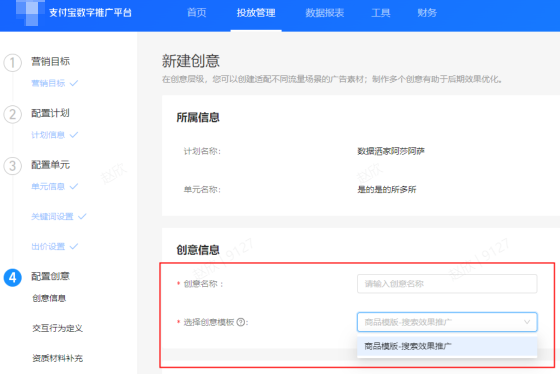The height and width of the screenshot is (374, 560).
Task: Select step 4 blue circle icon
Action: [12, 278]
